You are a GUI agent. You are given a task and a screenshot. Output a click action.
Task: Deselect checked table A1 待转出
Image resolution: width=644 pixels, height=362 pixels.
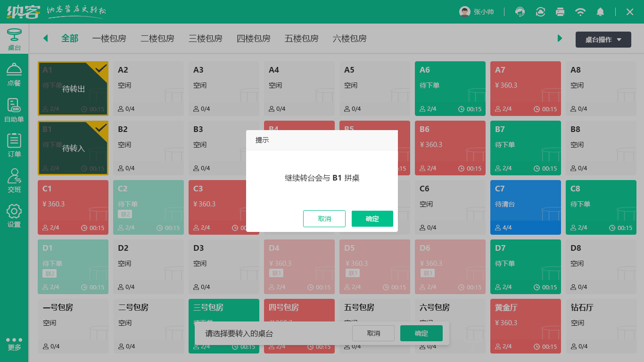point(73,89)
